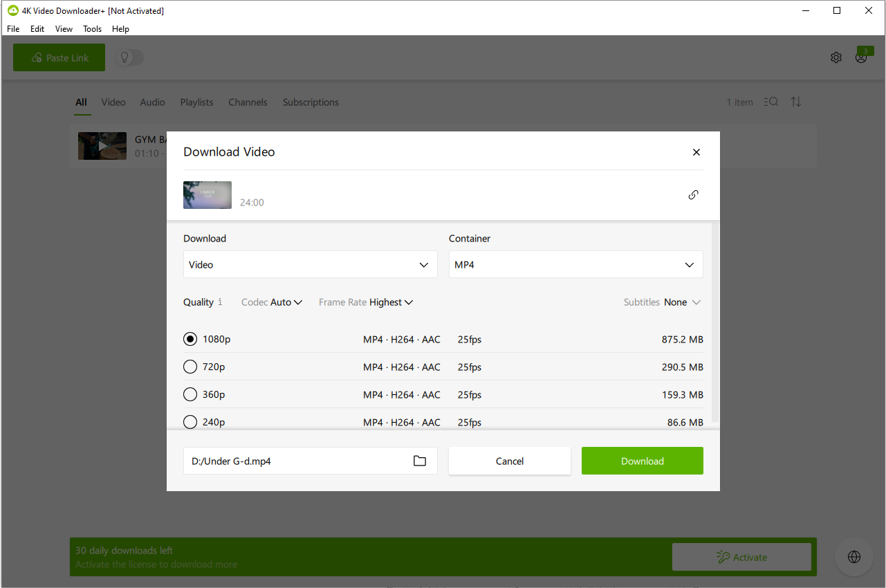Open the File menu
Viewport: 886px width, 588px height.
coord(13,29)
